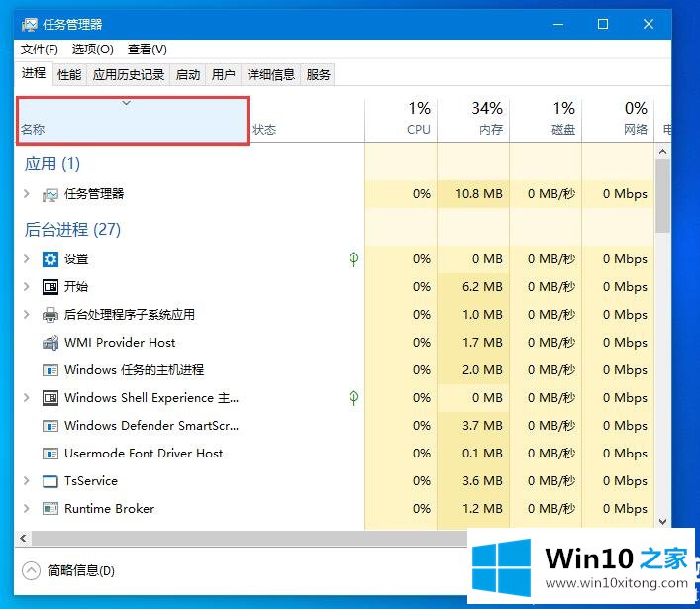This screenshot has width=700, height=609.
Task: Click the horizontal scrollbar left arrow
Action: pos(23,539)
